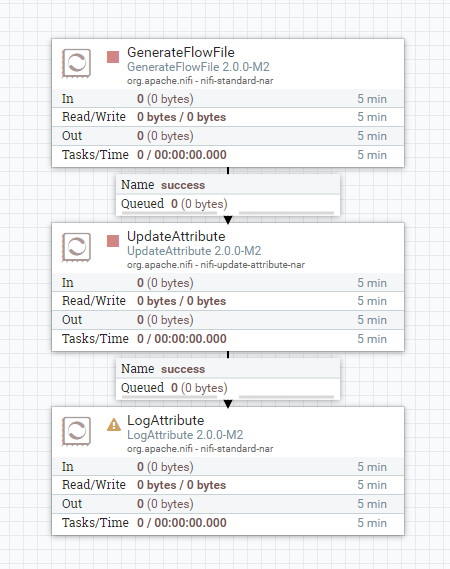Click the queue threshold bar under first success connection

228,213
